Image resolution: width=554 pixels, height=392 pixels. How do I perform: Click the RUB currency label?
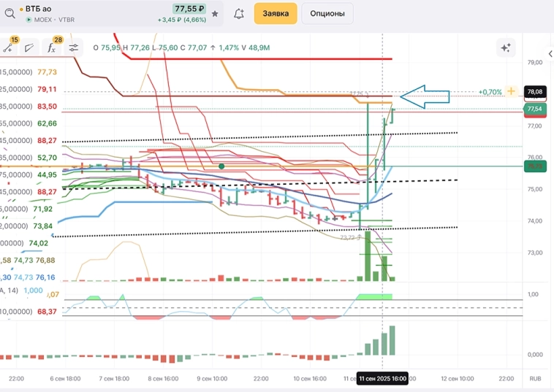[535, 379]
